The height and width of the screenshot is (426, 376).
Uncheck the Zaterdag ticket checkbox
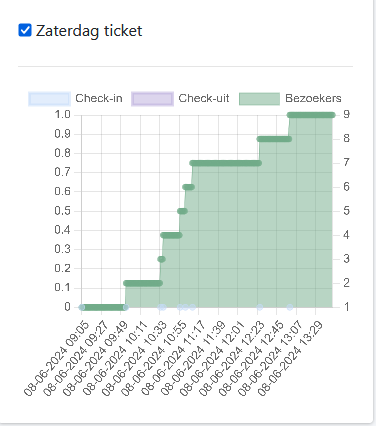click(x=25, y=30)
